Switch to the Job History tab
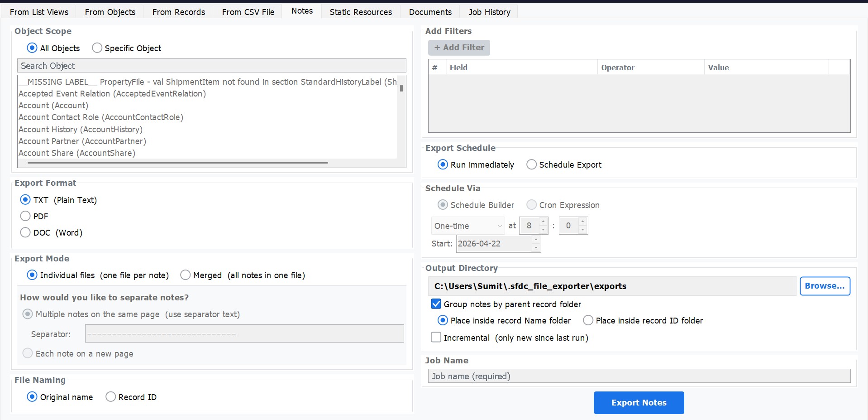Image resolution: width=868 pixels, height=420 pixels. (488, 12)
